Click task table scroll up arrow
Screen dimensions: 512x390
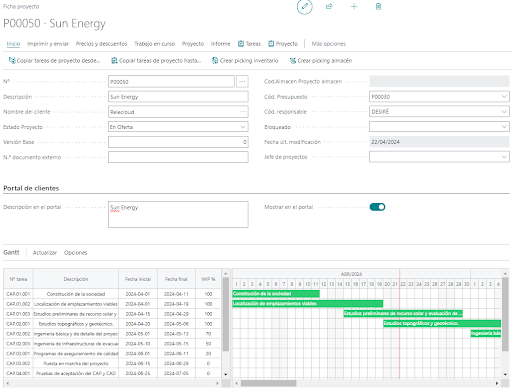pos(226,274)
